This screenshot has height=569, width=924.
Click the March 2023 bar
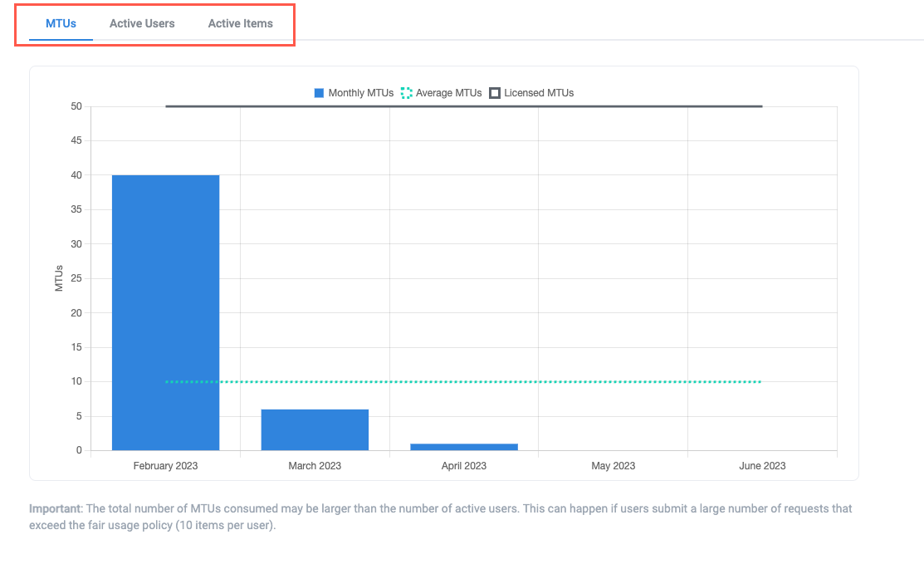[315, 429]
